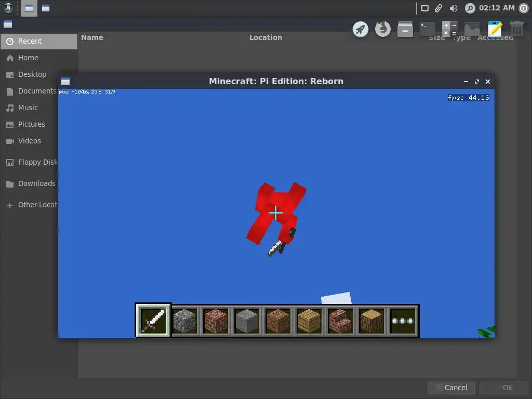The height and width of the screenshot is (399, 532).
Task: Click the display screen tray icon
Action: [425, 8]
